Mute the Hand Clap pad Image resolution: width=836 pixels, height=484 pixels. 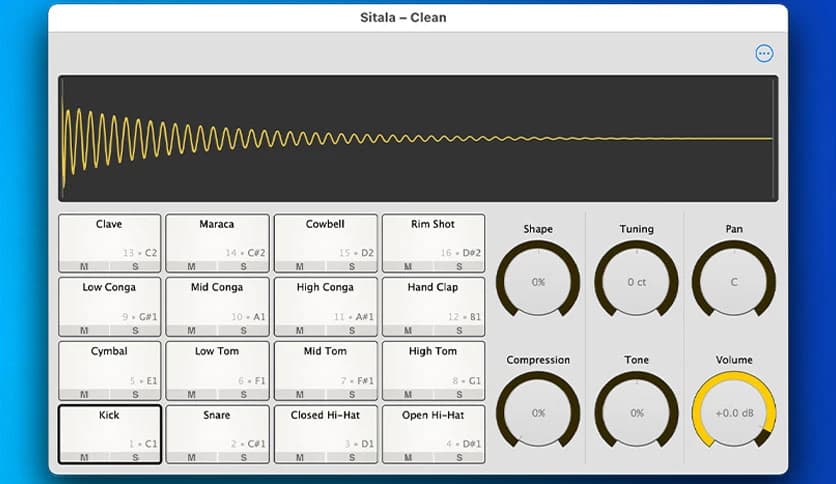tap(408, 330)
